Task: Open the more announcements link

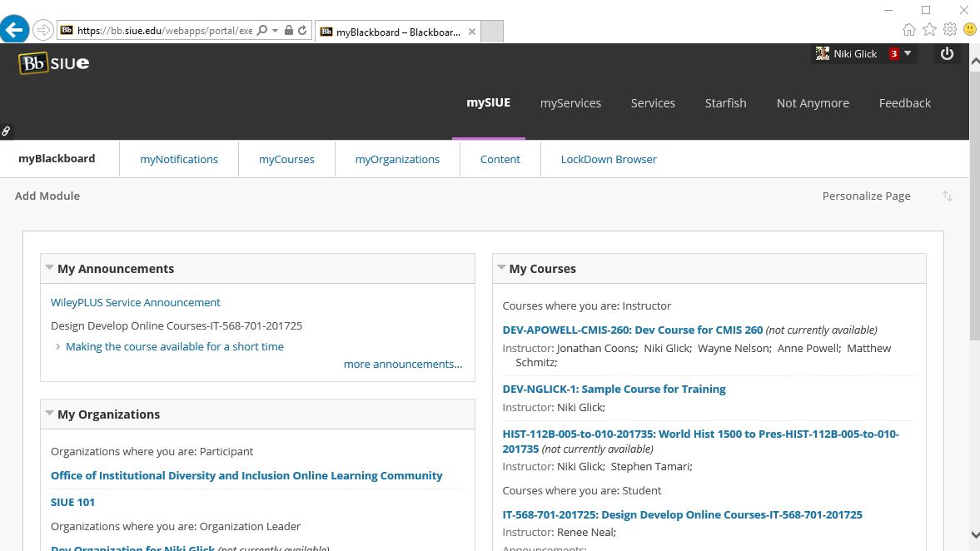Action: pyautogui.click(x=402, y=364)
